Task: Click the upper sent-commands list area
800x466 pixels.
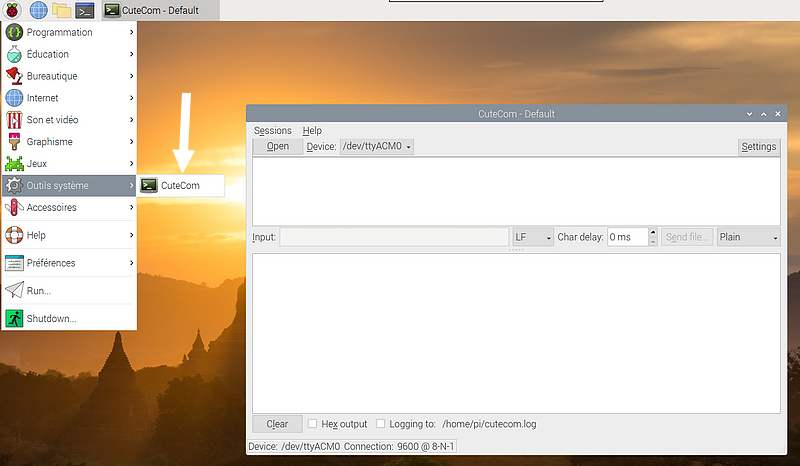Action: [516, 191]
